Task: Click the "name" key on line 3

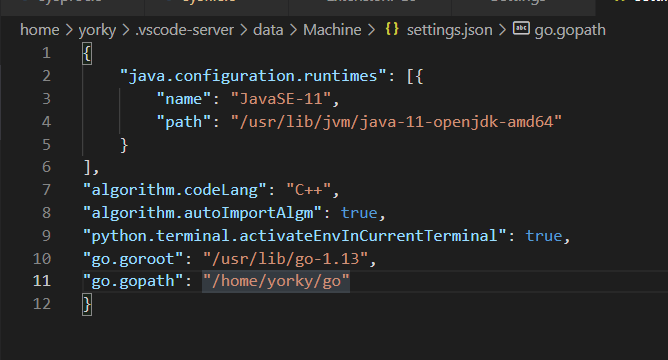Action: point(184,99)
